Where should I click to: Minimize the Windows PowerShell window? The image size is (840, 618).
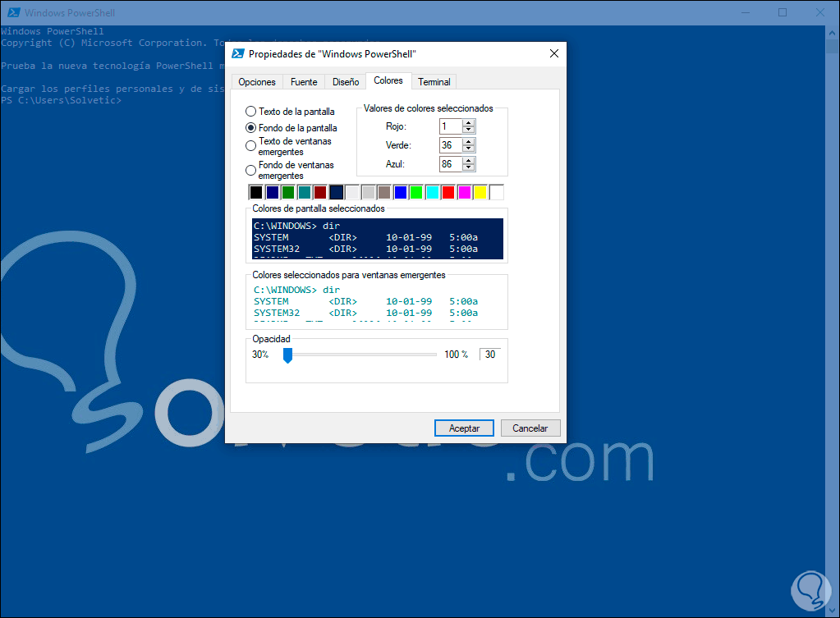click(746, 12)
